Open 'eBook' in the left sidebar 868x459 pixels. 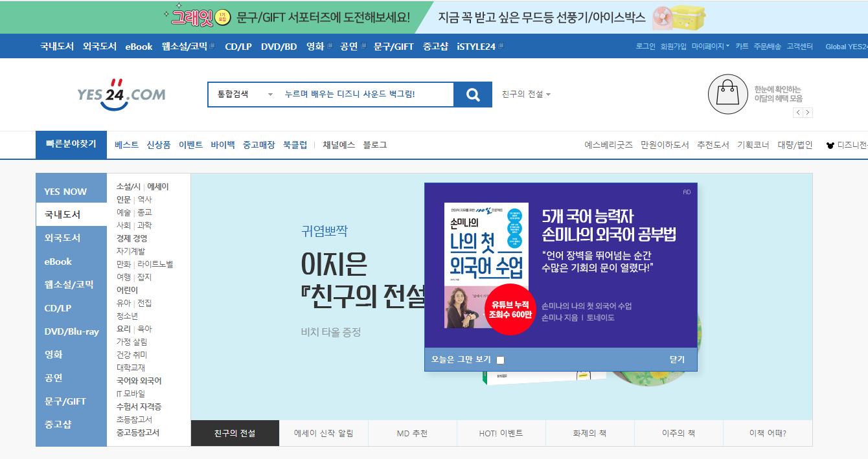point(58,262)
